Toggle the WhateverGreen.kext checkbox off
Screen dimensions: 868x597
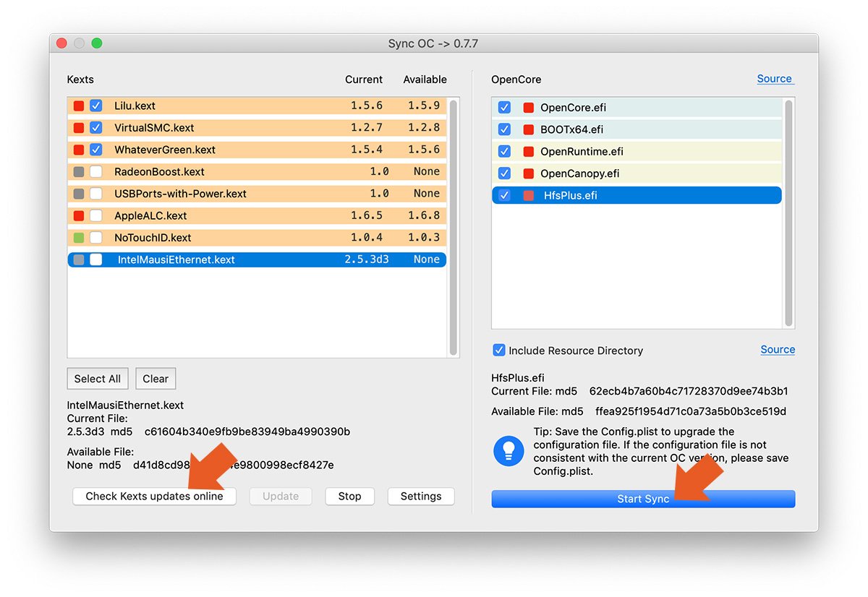[x=96, y=150]
